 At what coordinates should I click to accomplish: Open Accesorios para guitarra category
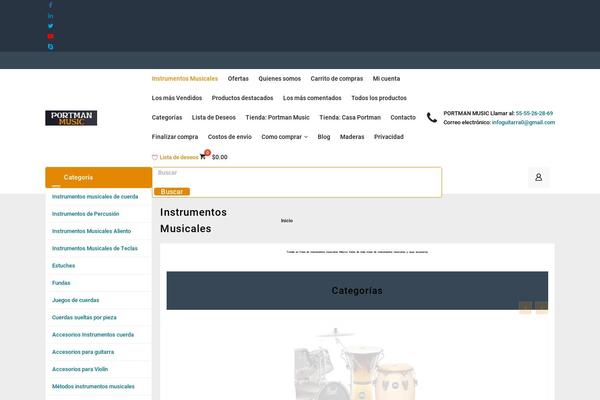83,352
